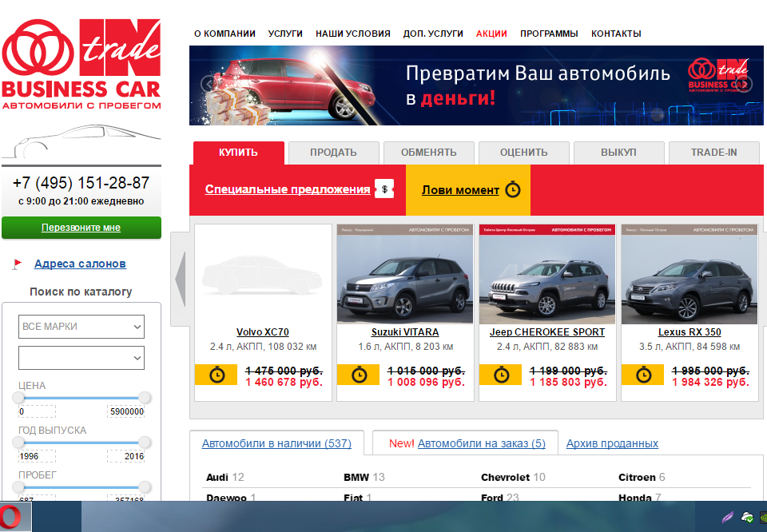
Task: Open the BMW brand listing
Action: [x=356, y=477]
